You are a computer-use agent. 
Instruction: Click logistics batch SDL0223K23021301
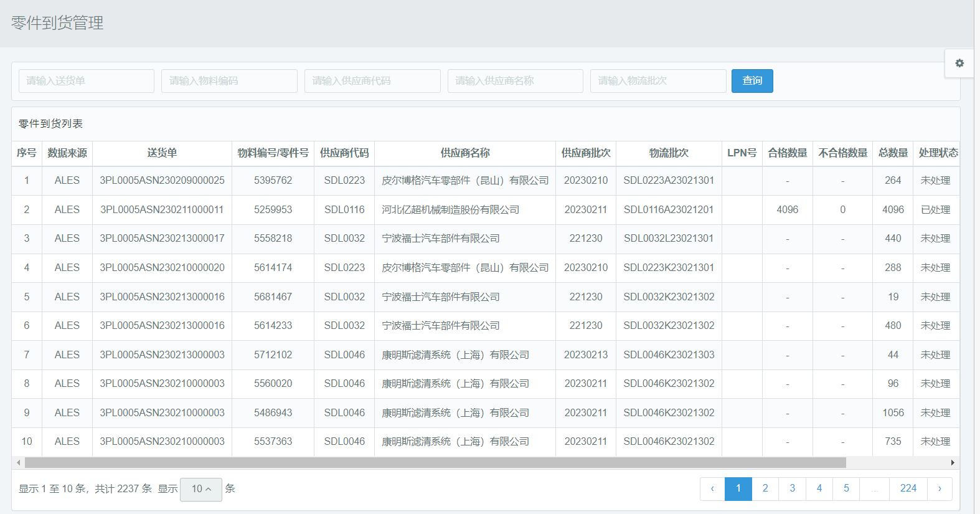coord(669,268)
